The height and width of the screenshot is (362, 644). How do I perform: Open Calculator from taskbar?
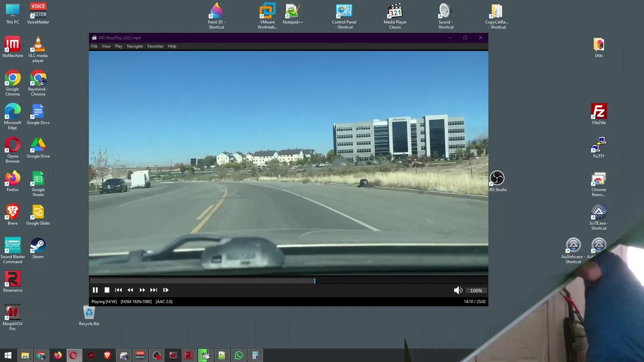click(x=255, y=355)
